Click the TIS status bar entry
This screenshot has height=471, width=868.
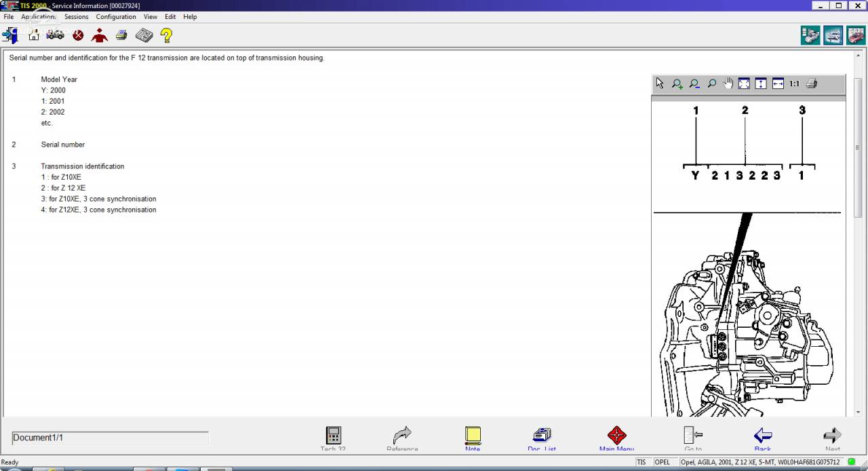coord(642,462)
